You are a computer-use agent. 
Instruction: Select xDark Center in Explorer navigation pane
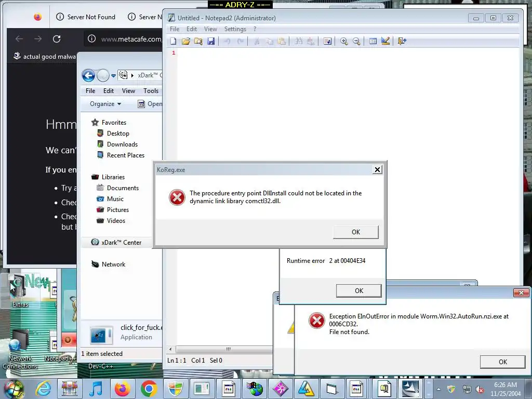(x=116, y=242)
